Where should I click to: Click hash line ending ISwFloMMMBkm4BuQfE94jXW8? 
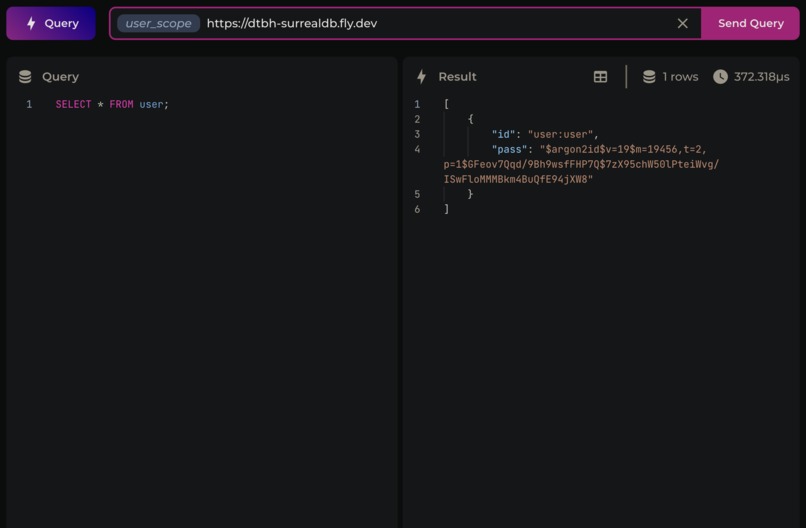tap(518, 179)
